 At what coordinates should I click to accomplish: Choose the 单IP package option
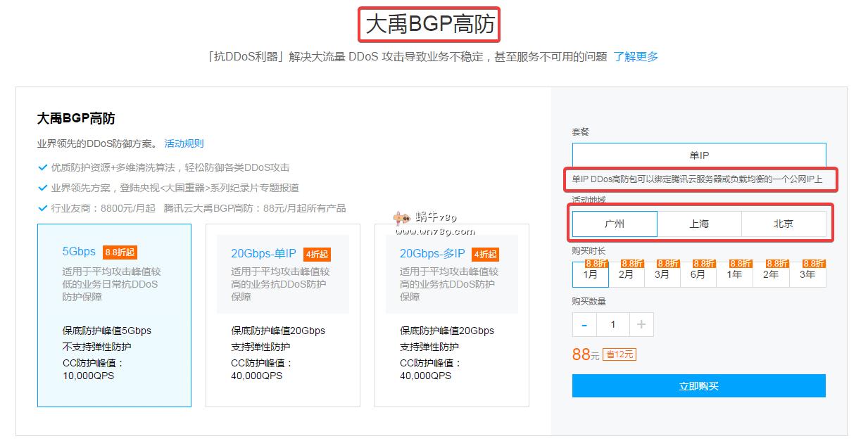698,155
